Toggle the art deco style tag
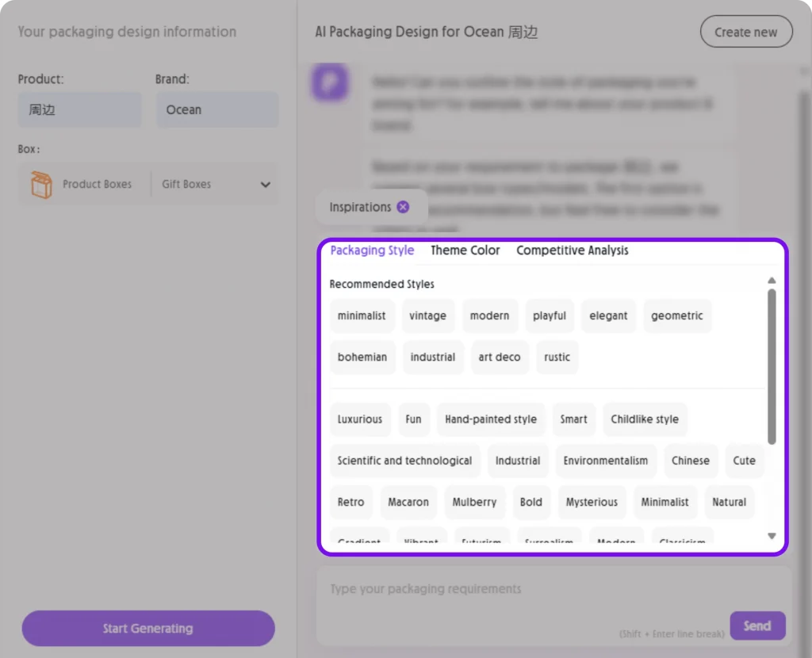 (x=500, y=357)
